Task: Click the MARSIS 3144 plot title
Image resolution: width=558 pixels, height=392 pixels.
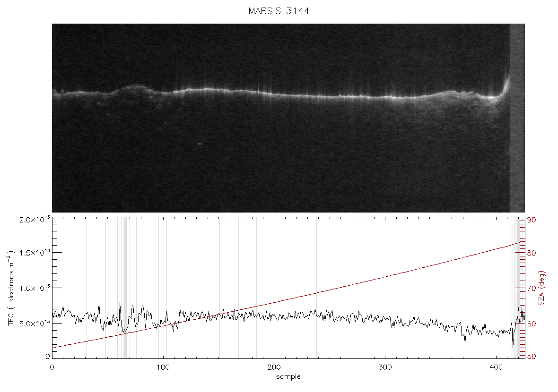Action: 279,11
